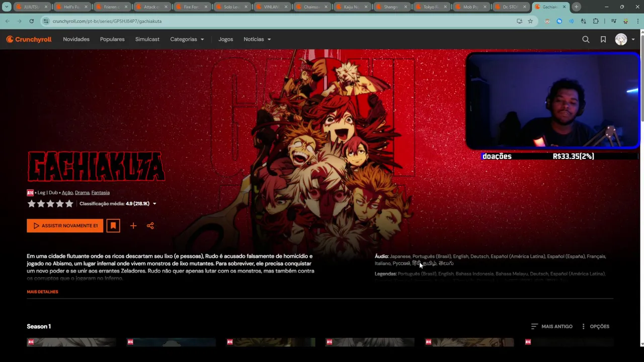Open the Crunchyroll watchlist bookmark in header
This screenshot has width=644, height=362.
click(x=603, y=39)
